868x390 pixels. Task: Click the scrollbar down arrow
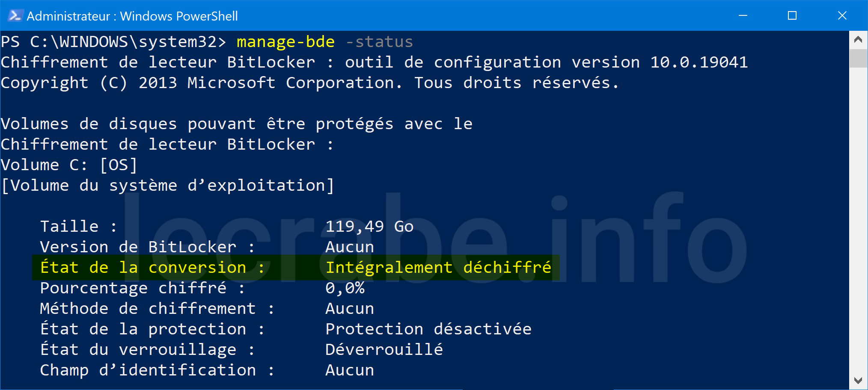[x=858, y=380]
